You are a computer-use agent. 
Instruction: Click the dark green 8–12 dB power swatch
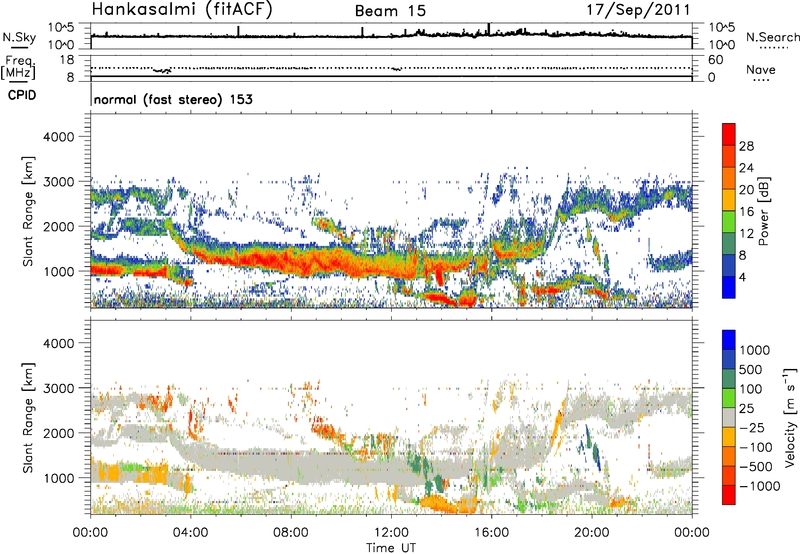(x=729, y=244)
